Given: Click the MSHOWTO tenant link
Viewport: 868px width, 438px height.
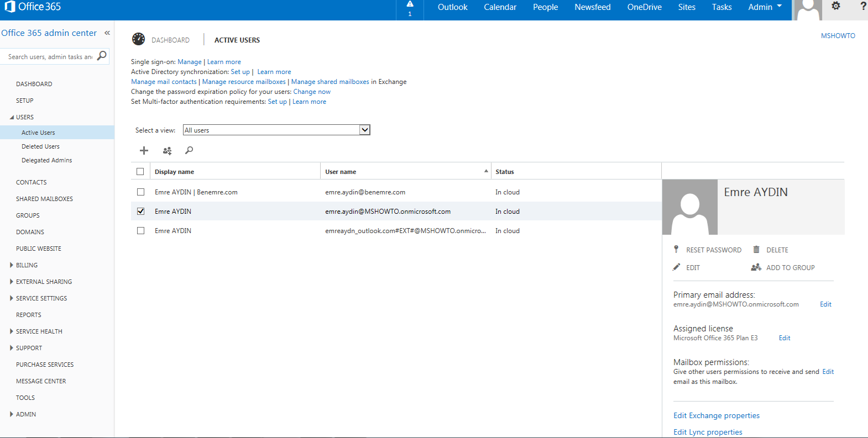Looking at the screenshot, I should tap(838, 35).
